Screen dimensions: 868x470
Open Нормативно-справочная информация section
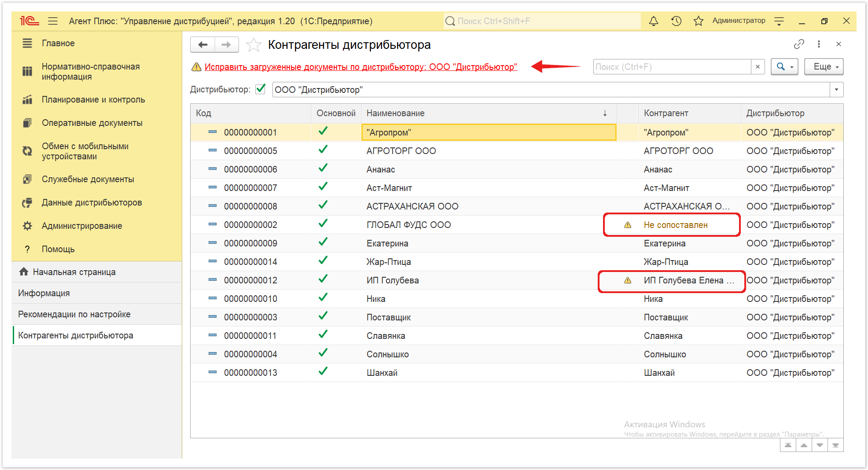pyautogui.click(x=91, y=71)
